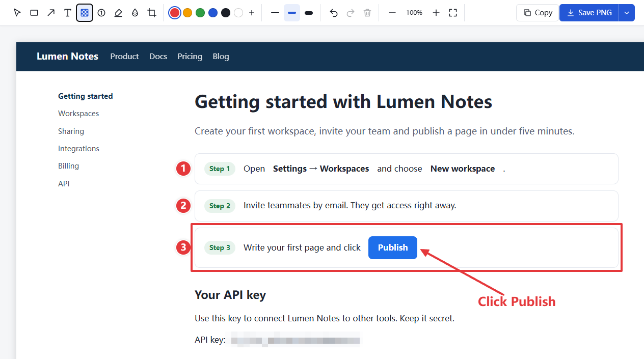
Task: Pick the white color swatch
Action: click(238, 13)
